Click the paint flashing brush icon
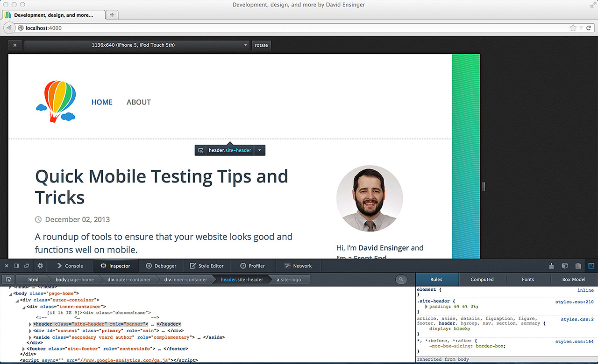This screenshot has width=598, height=364. click(x=552, y=266)
